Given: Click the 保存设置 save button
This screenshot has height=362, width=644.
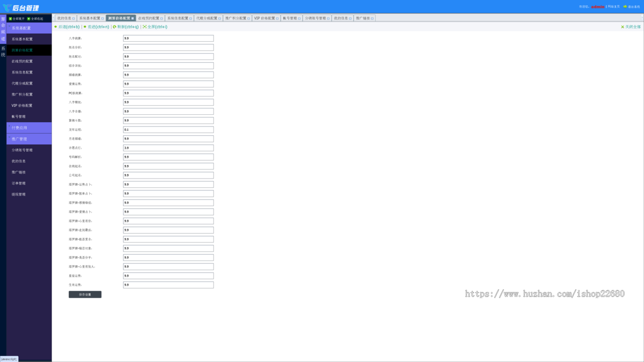Looking at the screenshot, I should [x=85, y=294].
